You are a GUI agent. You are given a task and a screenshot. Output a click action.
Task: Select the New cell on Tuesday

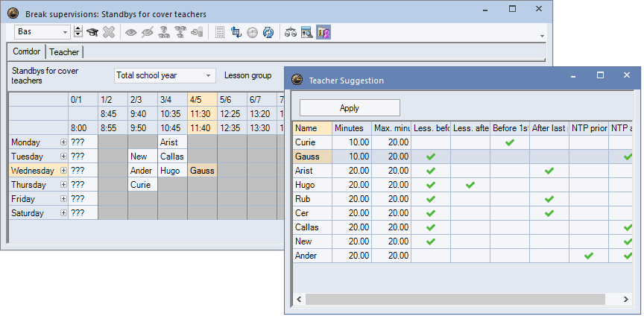click(142, 157)
